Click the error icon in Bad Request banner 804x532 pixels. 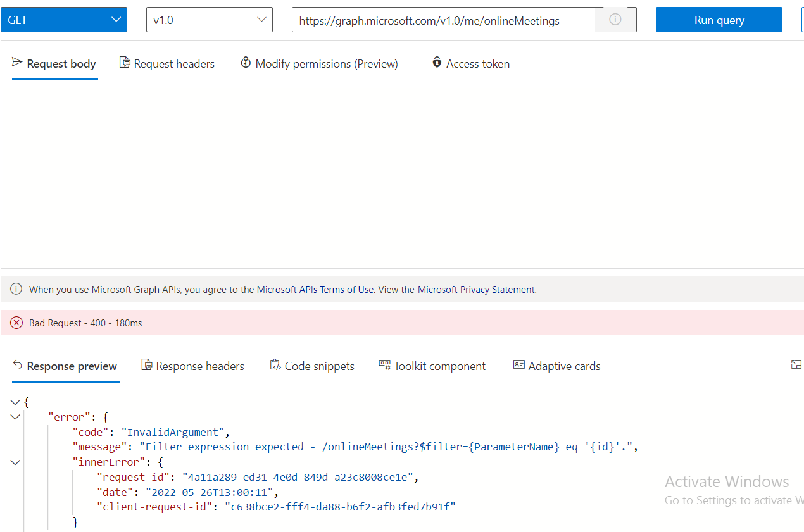(x=16, y=323)
